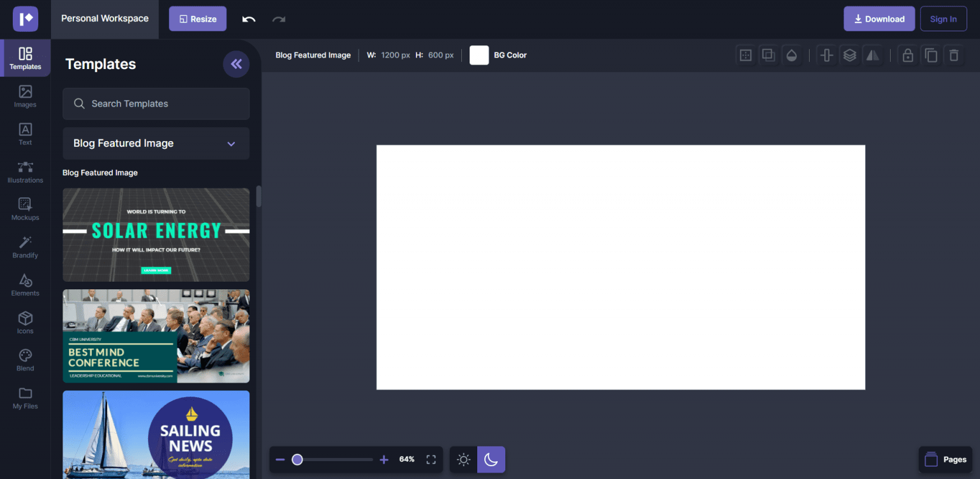The image size is (980, 479).
Task: Open the BG Color swatch
Action: point(479,56)
